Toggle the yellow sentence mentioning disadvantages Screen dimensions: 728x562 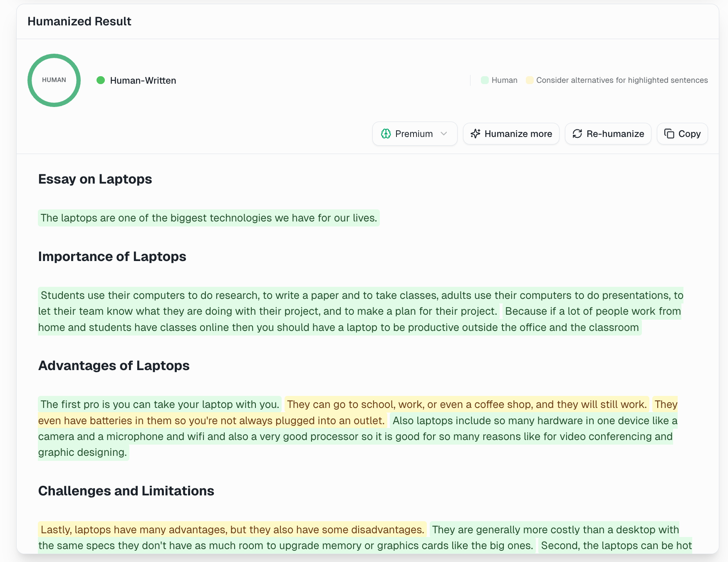tap(231, 529)
